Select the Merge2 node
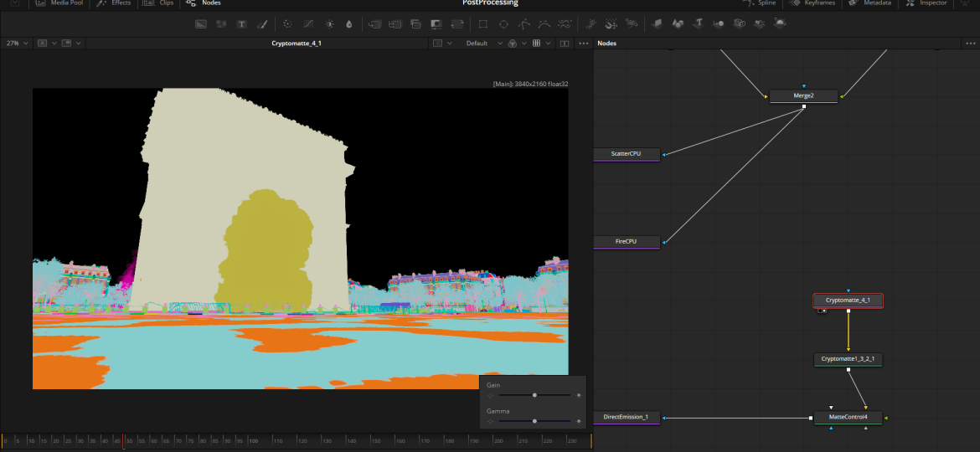Viewport: 980px width, 452px height. [803, 96]
